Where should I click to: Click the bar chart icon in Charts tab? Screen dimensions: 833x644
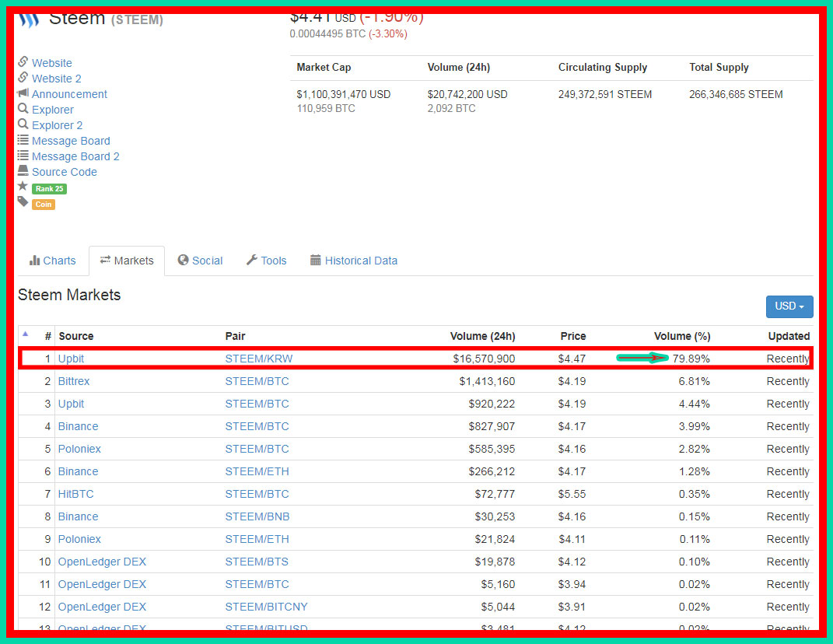tap(34, 261)
